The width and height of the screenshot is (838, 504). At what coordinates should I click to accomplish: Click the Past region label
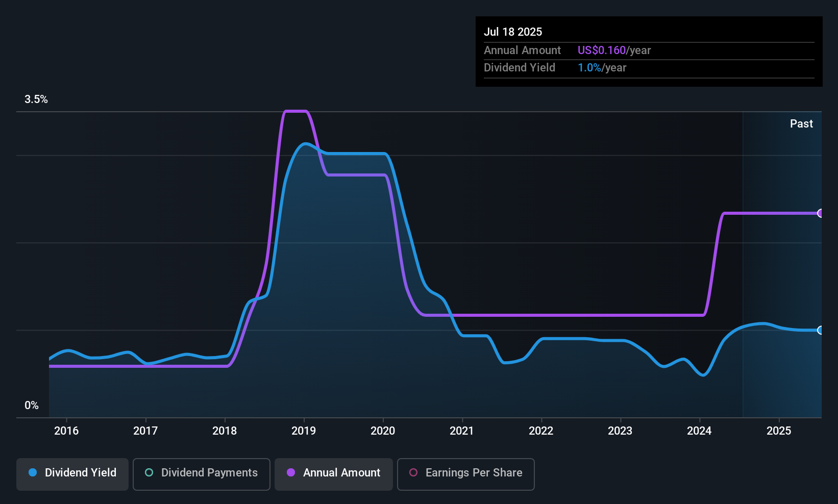point(801,123)
